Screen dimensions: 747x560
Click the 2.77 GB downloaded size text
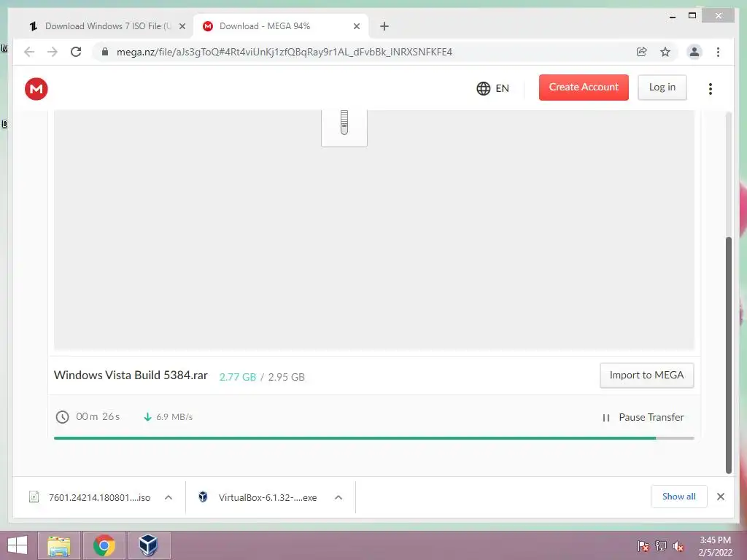[x=237, y=377]
